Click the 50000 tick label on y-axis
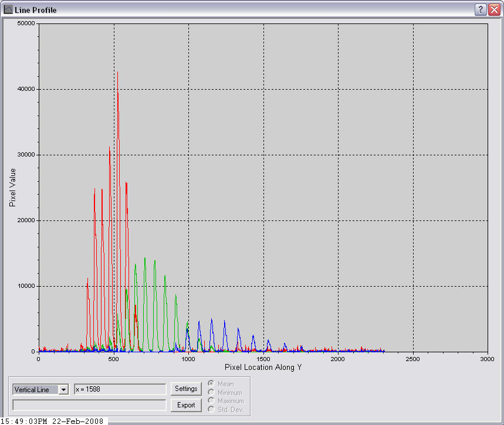Viewport: 504px width, 425px height. coord(26,23)
